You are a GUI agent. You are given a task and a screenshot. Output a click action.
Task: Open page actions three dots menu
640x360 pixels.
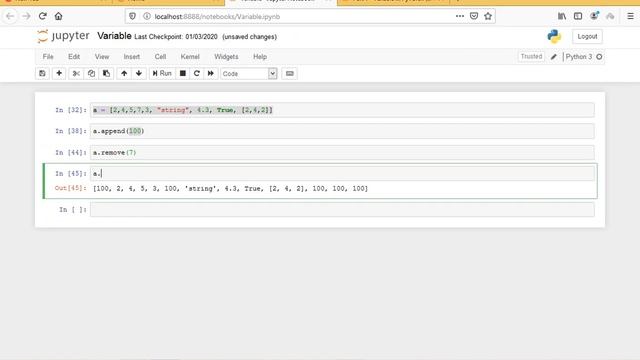(460, 16)
